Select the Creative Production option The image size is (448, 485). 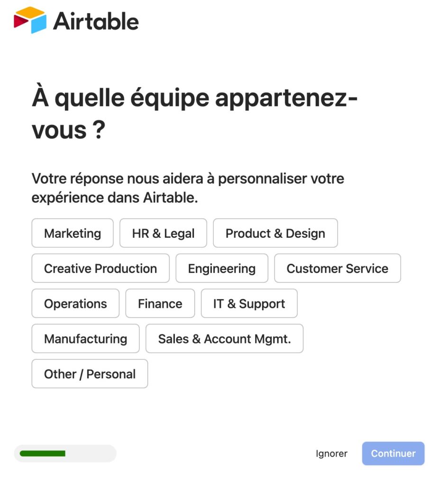click(100, 268)
